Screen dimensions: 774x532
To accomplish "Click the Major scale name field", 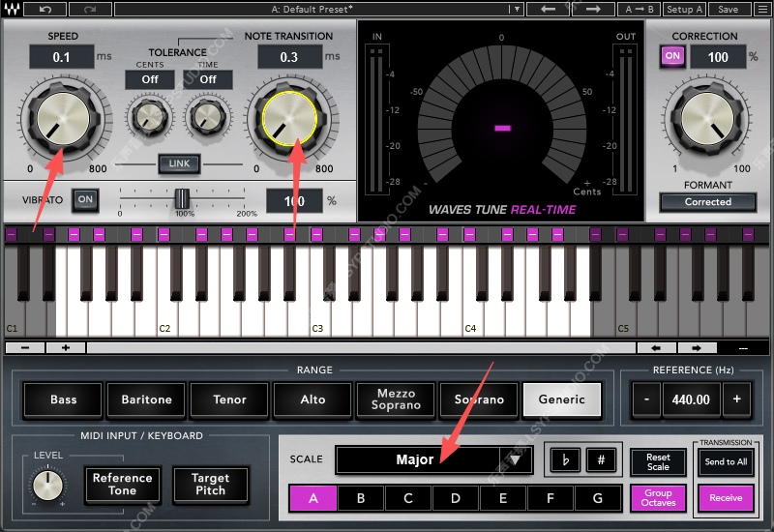I will tap(417, 460).
